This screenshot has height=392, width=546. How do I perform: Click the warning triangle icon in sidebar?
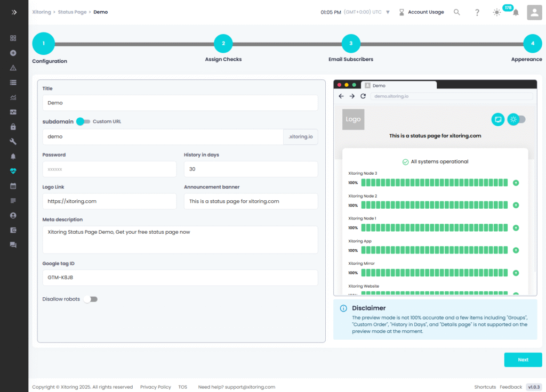[13, 68]
